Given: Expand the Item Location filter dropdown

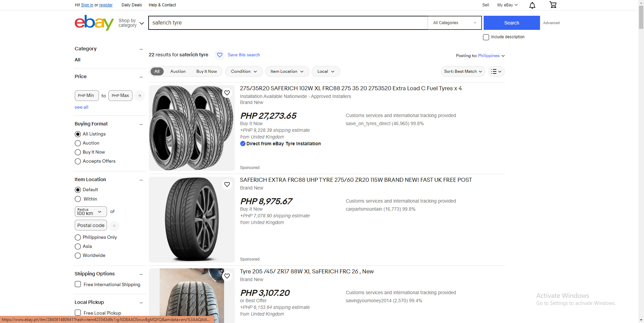Looking at the screenshot, I should [x=287, y=71].
